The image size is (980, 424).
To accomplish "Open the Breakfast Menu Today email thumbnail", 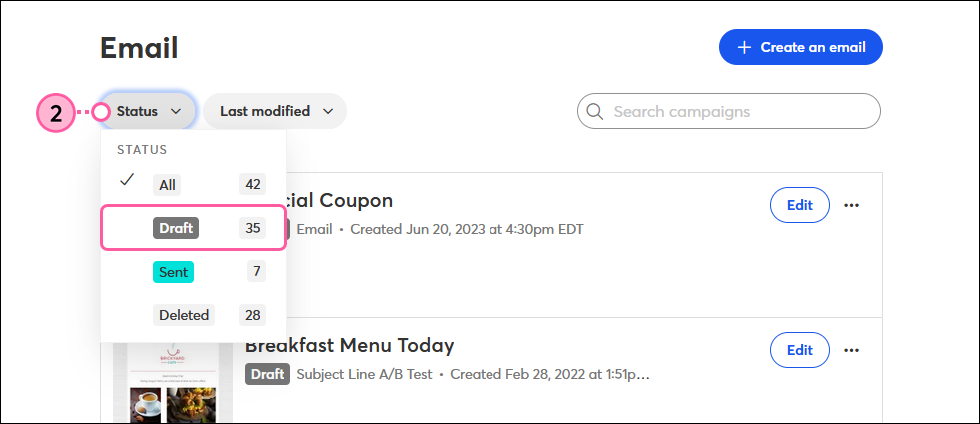I will pyautogui.click(x=173, y=383).
